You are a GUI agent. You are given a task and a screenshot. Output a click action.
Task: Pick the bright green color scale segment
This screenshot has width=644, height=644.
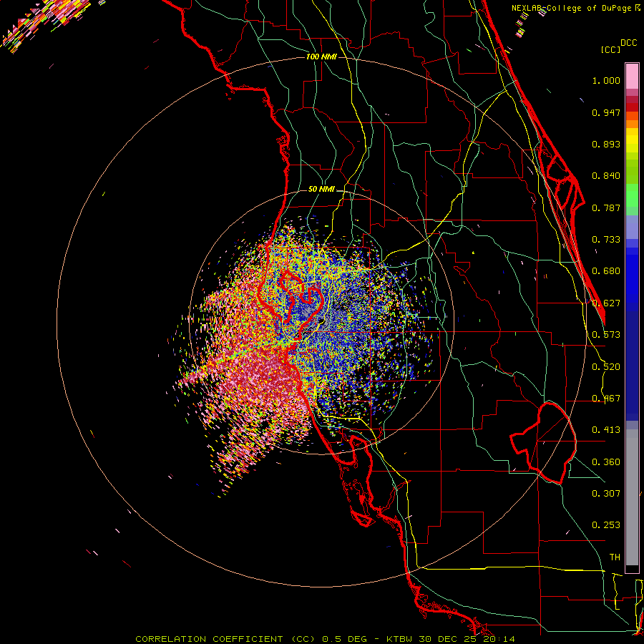click(x=632, y=195)
